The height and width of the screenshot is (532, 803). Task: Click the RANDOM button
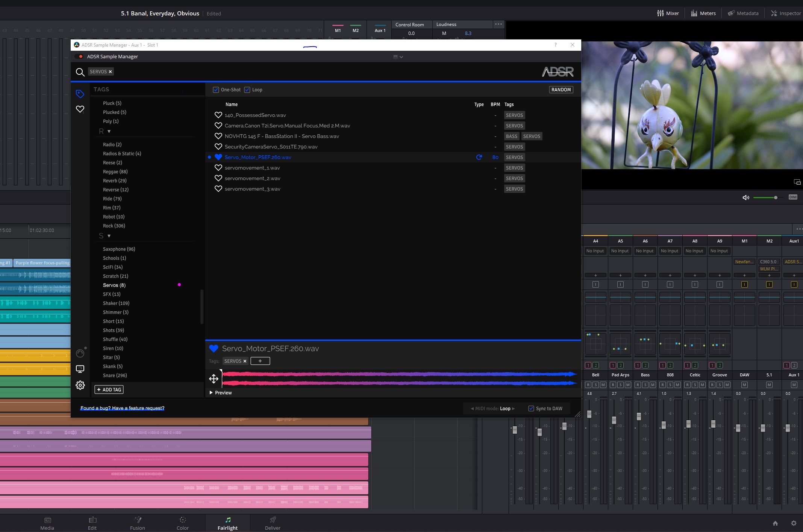point(561,89)
